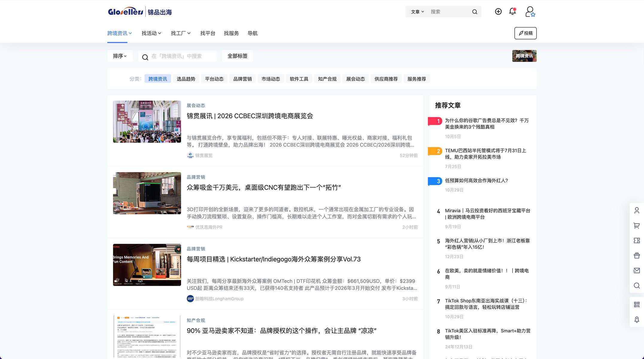Screen dimensions: 644x359
Task: Open recommended article 在欧美，卖的就是情绪价值
Action: click(487, 274)
